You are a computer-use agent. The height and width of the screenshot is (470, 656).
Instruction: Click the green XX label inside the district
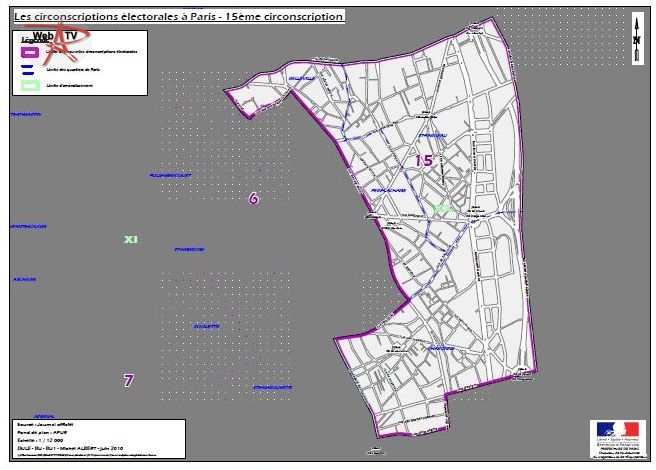click(442, 208)
